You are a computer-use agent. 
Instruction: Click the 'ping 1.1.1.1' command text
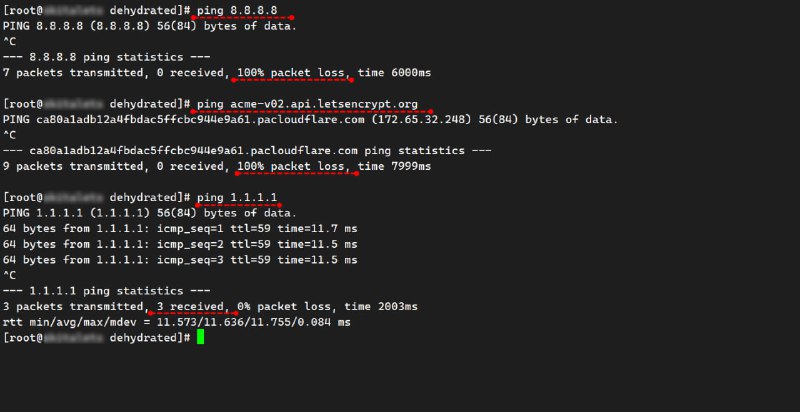click(237, 198)
